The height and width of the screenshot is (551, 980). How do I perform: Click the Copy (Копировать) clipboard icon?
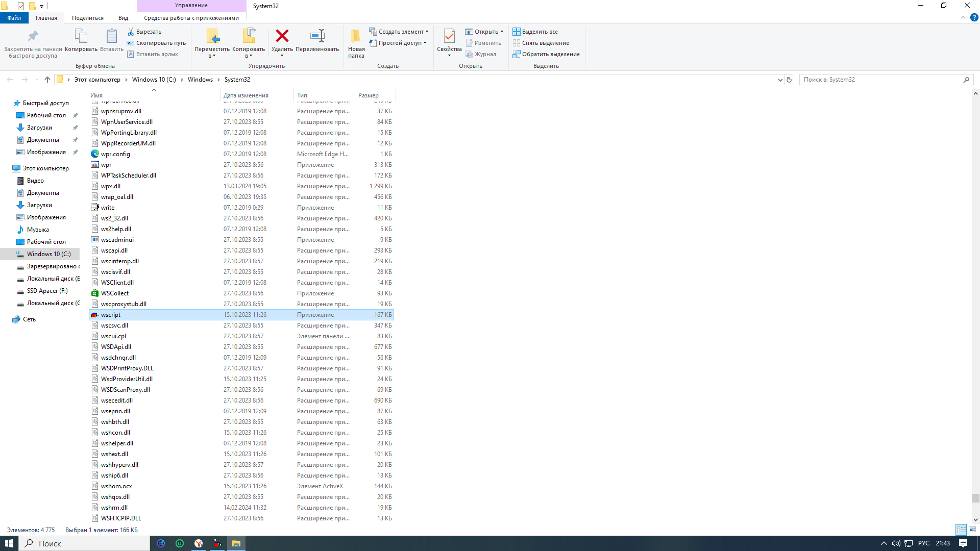click(x=81, y=36)
